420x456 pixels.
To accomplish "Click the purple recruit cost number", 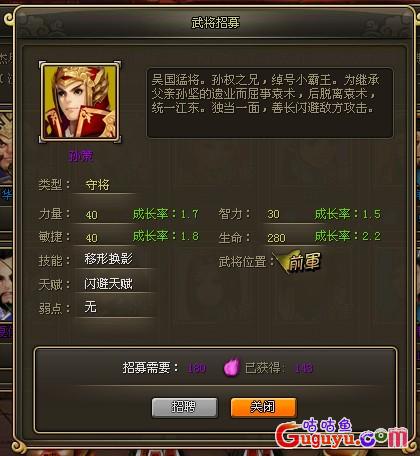I will 197,368.
